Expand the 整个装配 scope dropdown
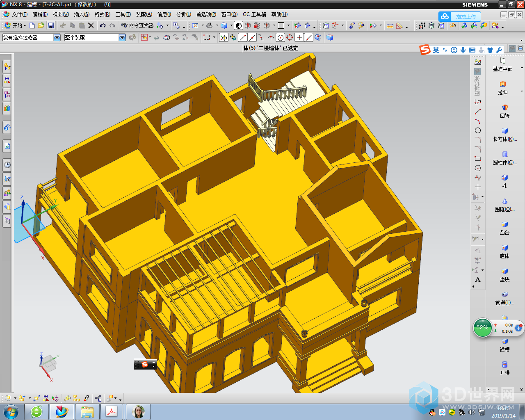Image resolution: width=525 pixels, height=420 pixels. point(122,37)
